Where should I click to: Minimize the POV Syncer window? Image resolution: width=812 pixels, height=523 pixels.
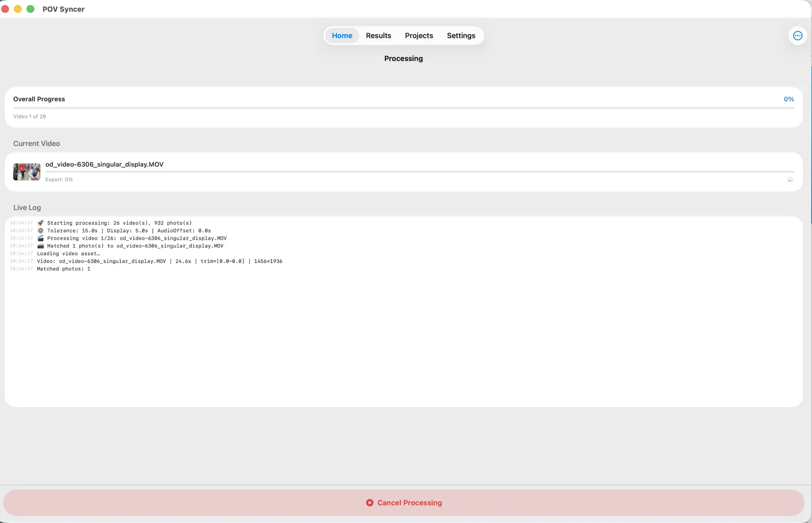coord(18,9)
